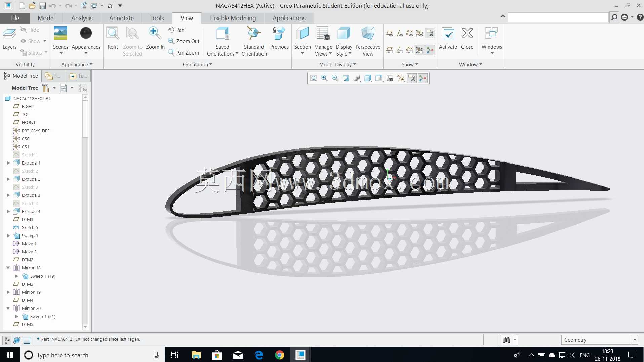644x362 pixels.
Task: Toggle plane tag display in Show group
Action: pos(390,50)
